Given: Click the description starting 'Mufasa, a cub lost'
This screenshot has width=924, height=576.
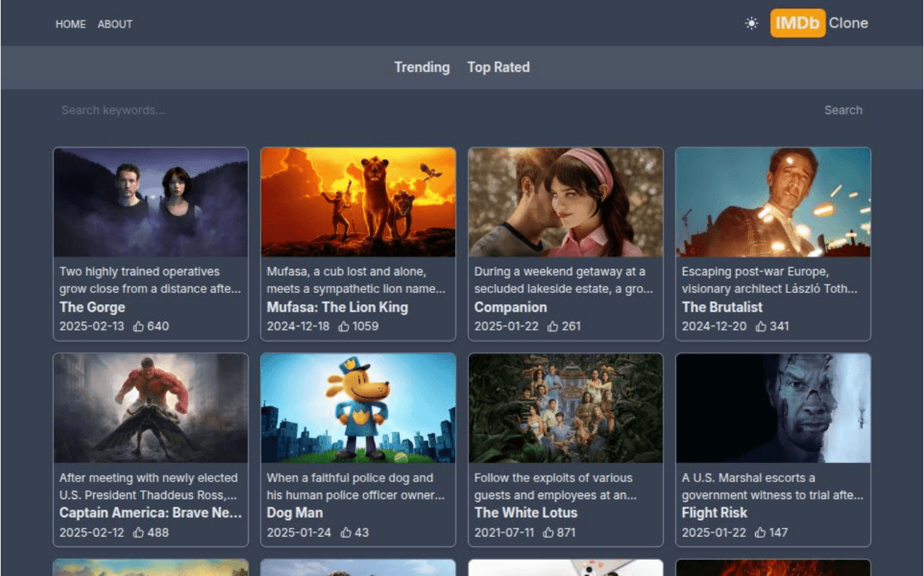Looking at the screenshot, I should point(357,280).
